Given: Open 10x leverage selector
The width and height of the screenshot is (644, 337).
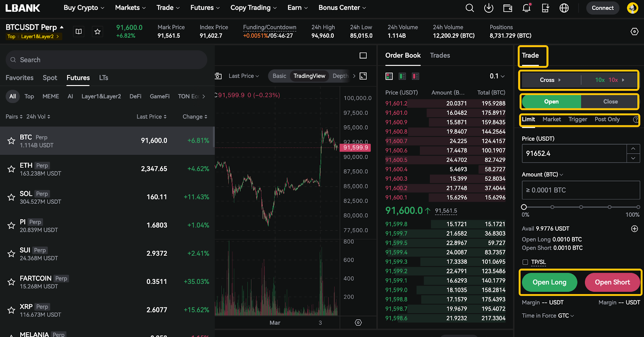Looking at the screenshot, I should pos(609,80).
